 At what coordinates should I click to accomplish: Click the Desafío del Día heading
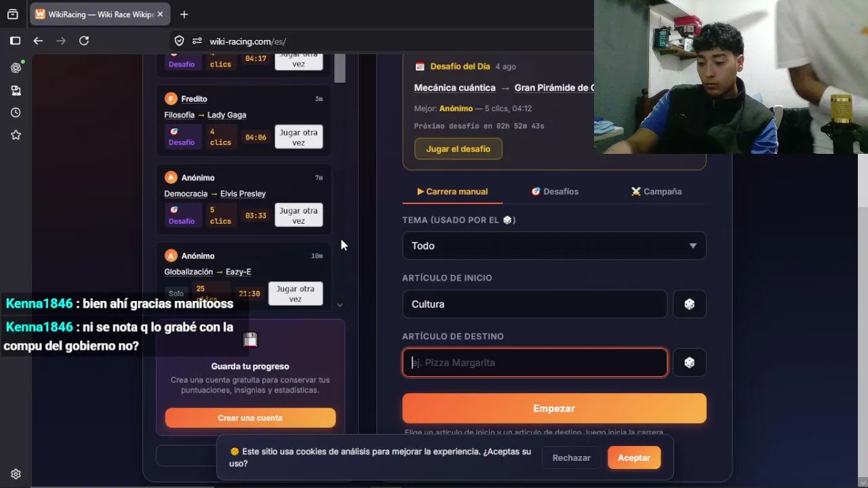click(x=460, y=66)
